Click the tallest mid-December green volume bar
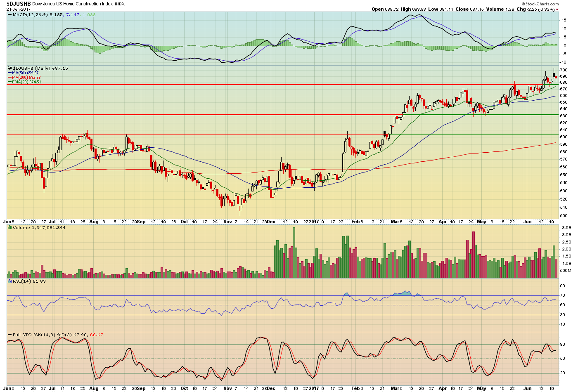 click(294, 253)
